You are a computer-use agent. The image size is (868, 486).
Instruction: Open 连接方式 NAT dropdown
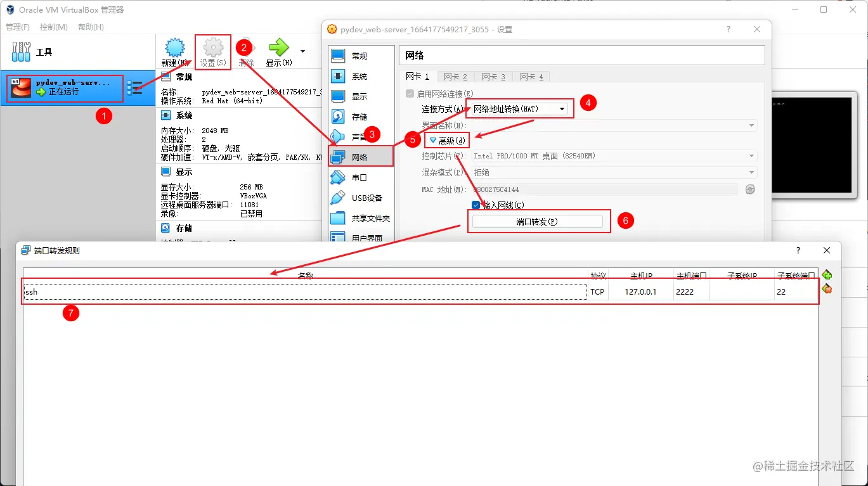[x=519, y=109]
